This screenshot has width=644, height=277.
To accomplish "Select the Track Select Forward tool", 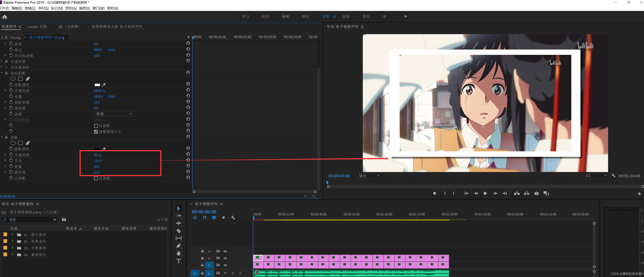I will point(179,216).
